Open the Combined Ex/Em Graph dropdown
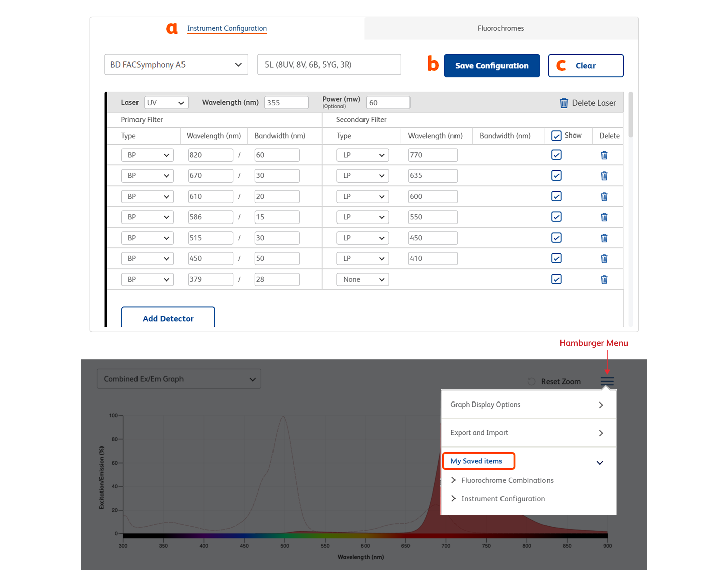 [x=179, y=379]
